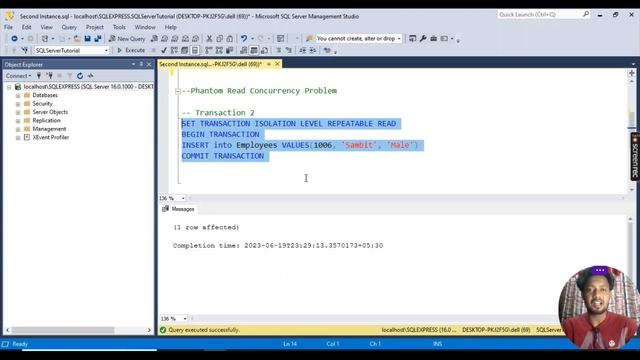The height and width of the screenshot is (360, 640).
Task: Click the Properties wrench icon
Action: 423,38
